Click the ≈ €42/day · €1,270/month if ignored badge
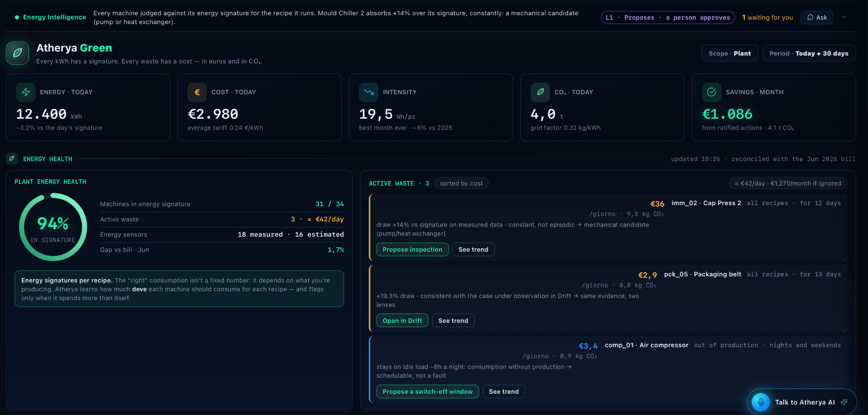 coord(788,183)
